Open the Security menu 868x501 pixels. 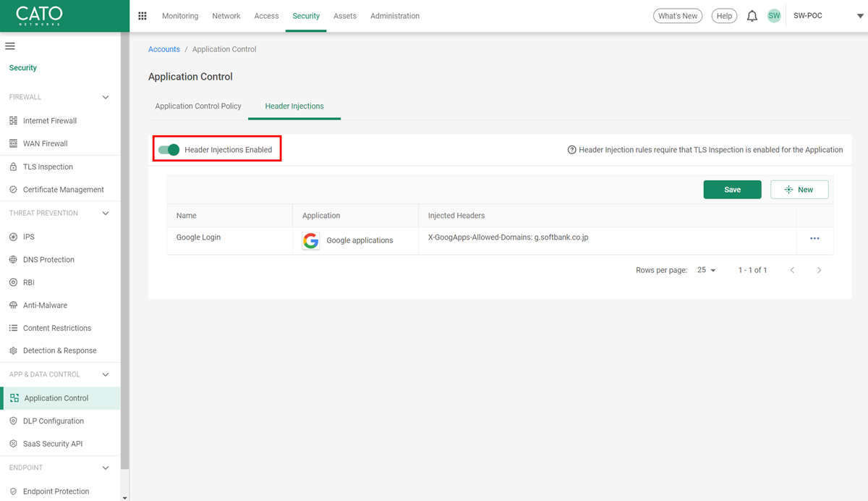pos(306,16)
